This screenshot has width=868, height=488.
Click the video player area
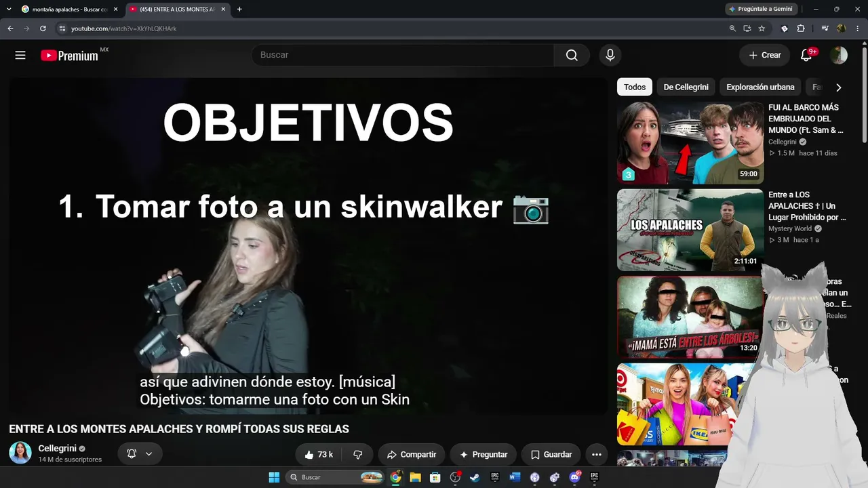click(309, 246)
